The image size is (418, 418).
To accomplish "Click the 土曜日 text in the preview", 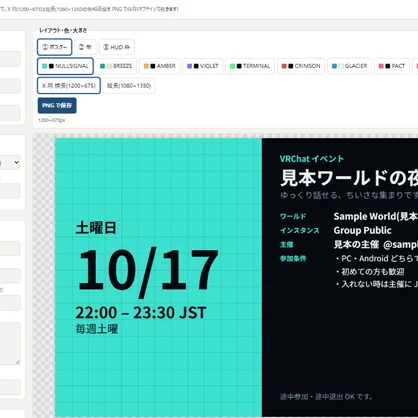I will [96, 228].
